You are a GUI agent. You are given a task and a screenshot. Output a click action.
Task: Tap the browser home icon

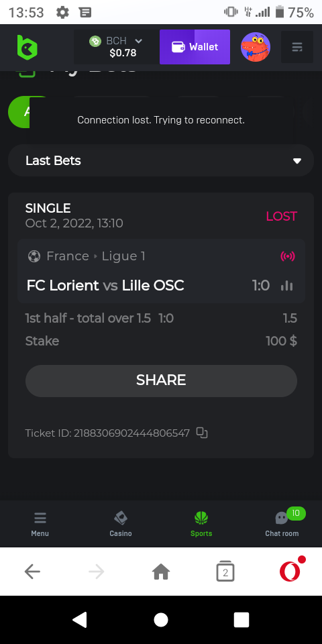(x=161, y=572)
